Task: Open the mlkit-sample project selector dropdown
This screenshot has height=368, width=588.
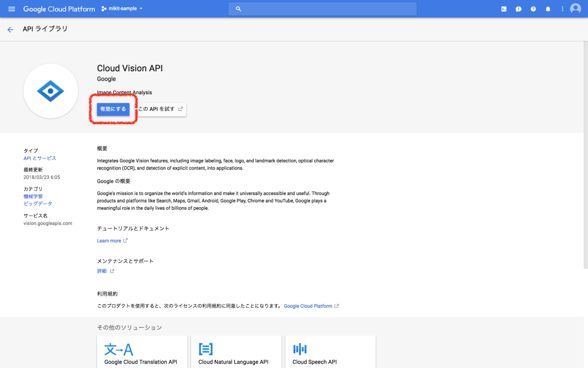Action: tap(122, 9)
